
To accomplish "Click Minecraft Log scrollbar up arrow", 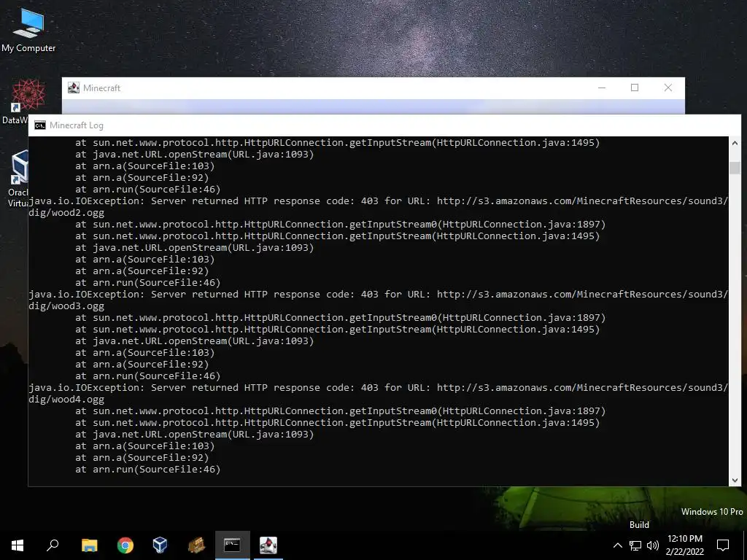I will (735, 143).
